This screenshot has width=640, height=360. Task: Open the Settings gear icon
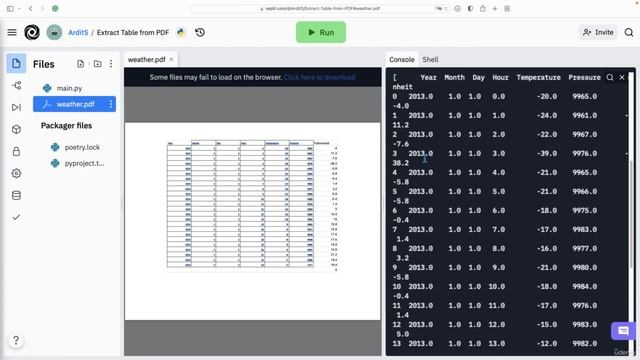(16, 173)
